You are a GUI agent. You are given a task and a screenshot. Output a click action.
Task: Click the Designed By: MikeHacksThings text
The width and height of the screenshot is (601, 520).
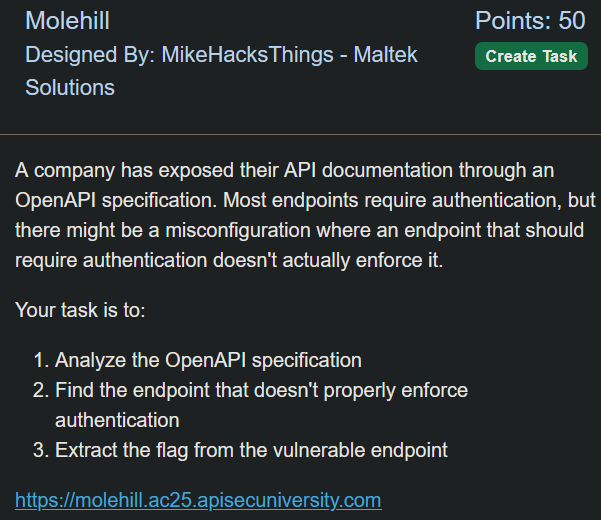179,54
